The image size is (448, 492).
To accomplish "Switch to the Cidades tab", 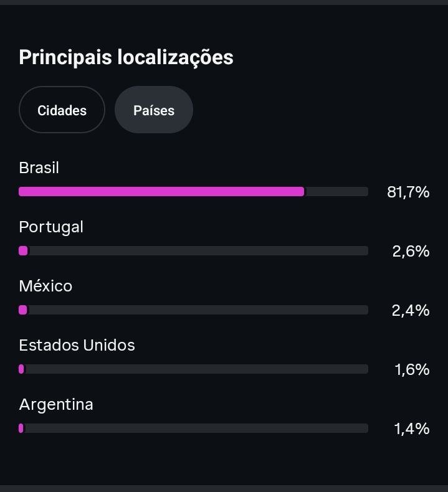I will click(x=62, y=110).
